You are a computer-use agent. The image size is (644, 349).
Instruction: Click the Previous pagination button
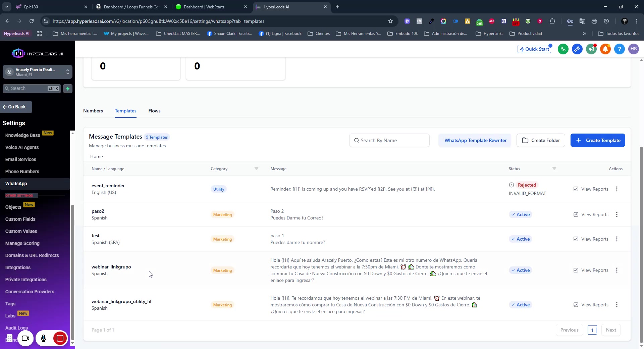coord(569,330)
